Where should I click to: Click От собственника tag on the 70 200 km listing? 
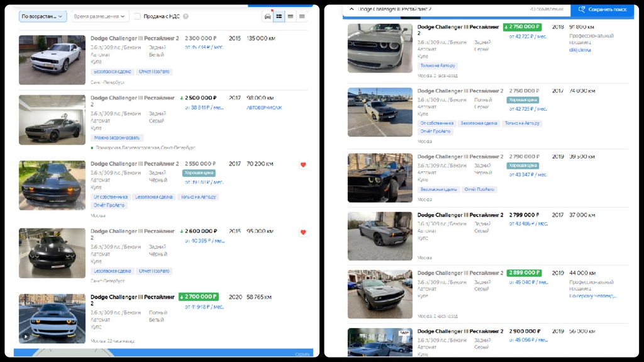pos(111,197)
